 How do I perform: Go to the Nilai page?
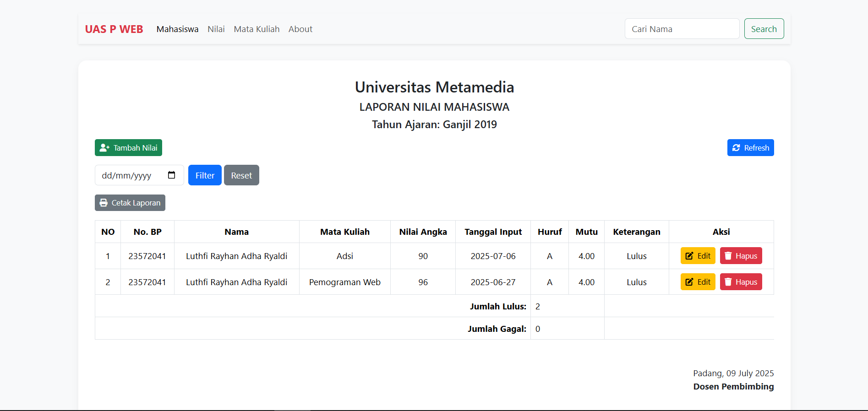(x=216, y=29)
